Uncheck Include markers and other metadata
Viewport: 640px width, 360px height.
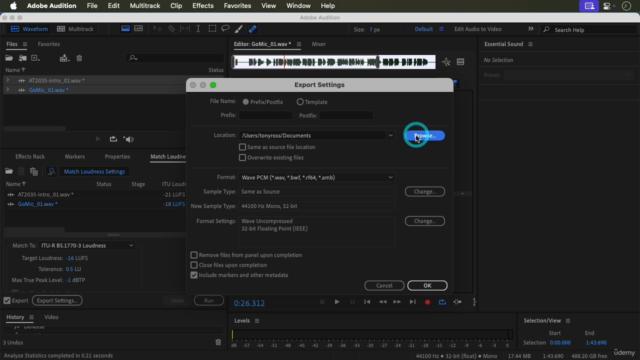194,275
